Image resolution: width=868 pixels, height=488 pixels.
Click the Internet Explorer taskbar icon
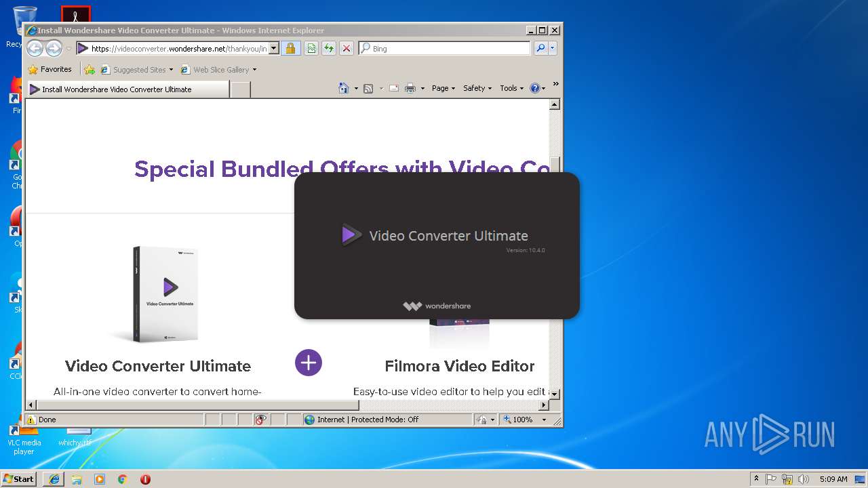(54, 479)
